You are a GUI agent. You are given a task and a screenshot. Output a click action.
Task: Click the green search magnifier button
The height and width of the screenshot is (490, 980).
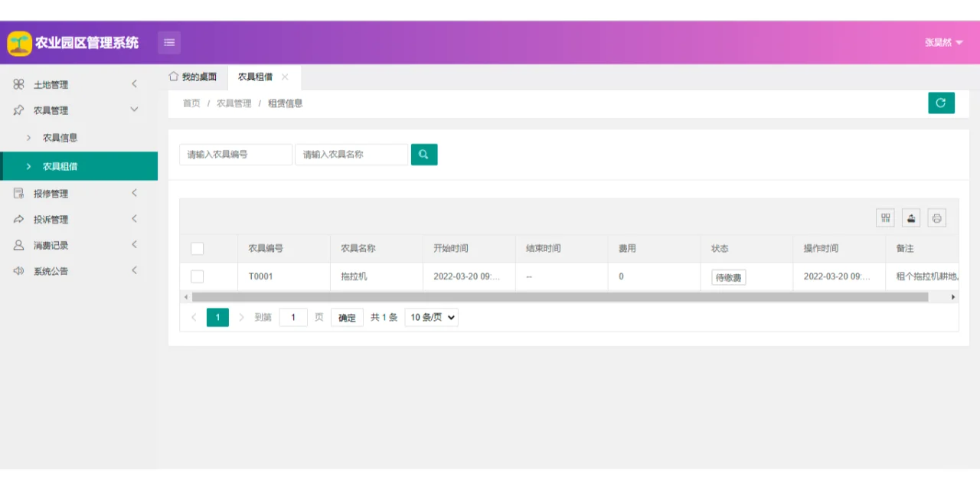coord(424,154)
